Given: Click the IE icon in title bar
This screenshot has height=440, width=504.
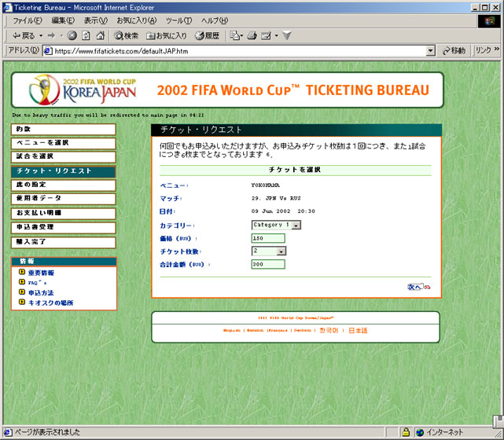Looking at the screenshot, I should point(8,7).
